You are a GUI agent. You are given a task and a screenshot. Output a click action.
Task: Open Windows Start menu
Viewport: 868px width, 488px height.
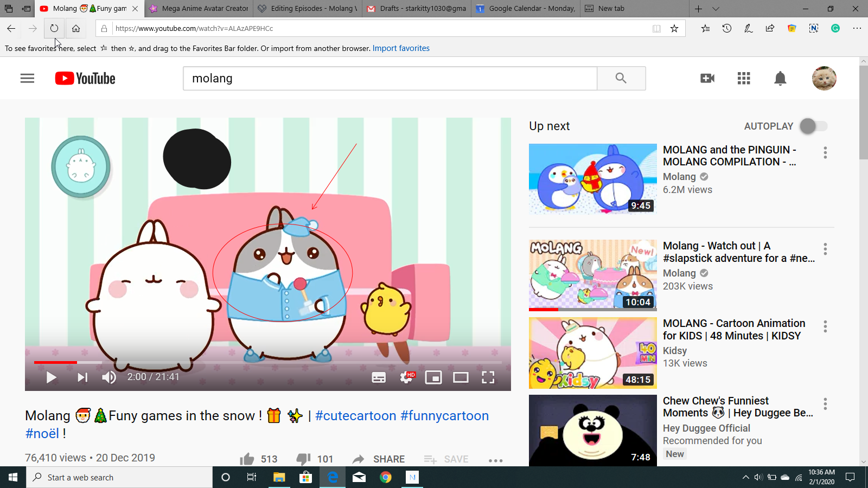(x=13, y=477)
